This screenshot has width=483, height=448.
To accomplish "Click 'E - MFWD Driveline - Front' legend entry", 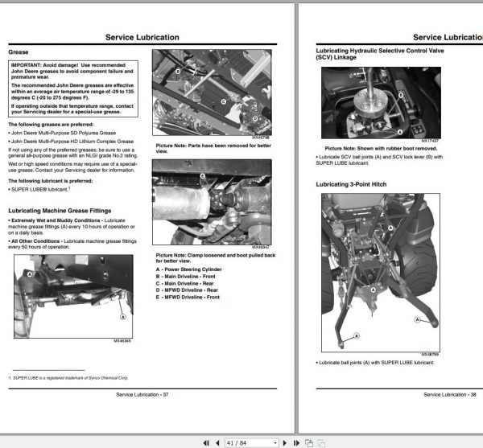I will [188, 298].
